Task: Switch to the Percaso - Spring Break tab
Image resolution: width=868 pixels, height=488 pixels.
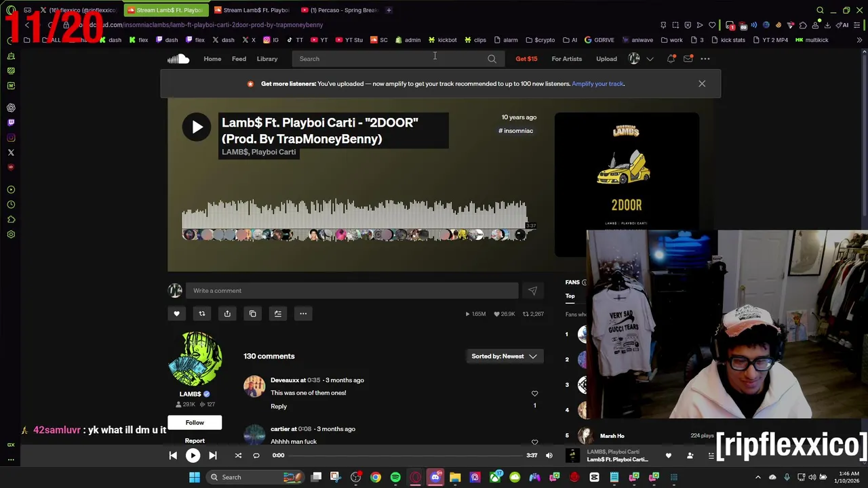Action: tap(340, 10)
